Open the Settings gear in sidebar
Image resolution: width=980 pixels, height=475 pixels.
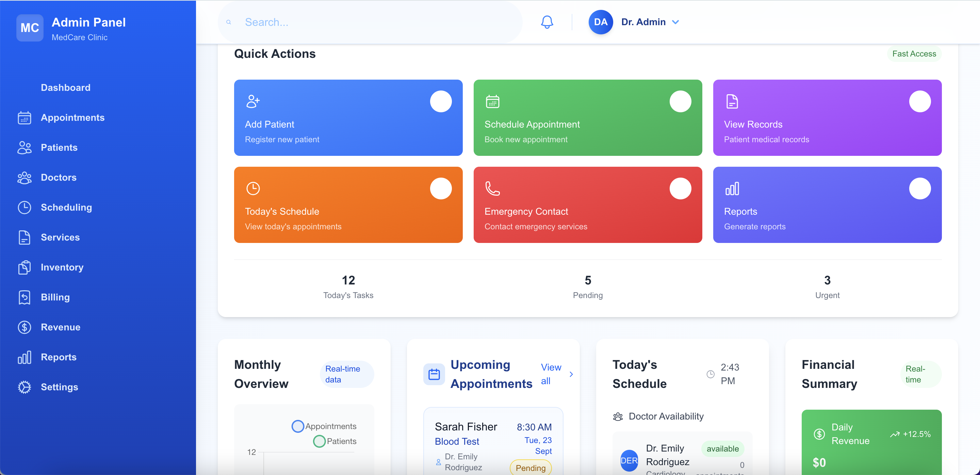pyautogui.click(x=24, y=387)
